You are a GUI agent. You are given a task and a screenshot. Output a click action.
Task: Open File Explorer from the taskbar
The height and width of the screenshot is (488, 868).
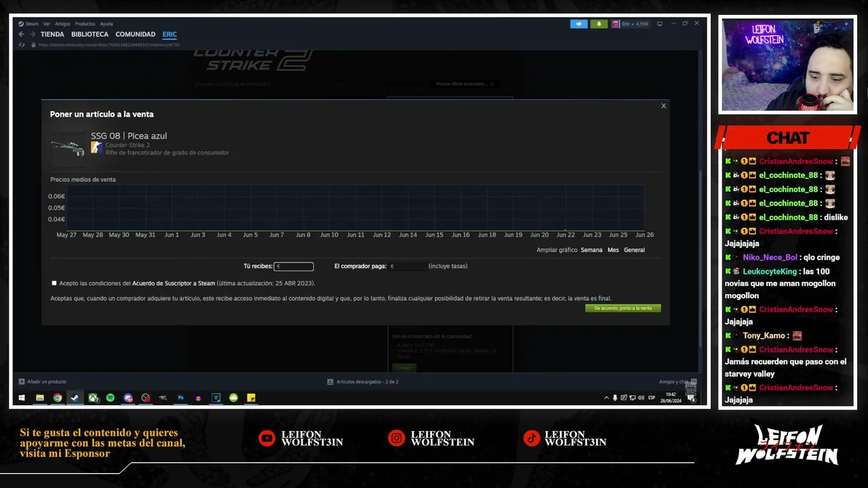[x=40, y=398]
